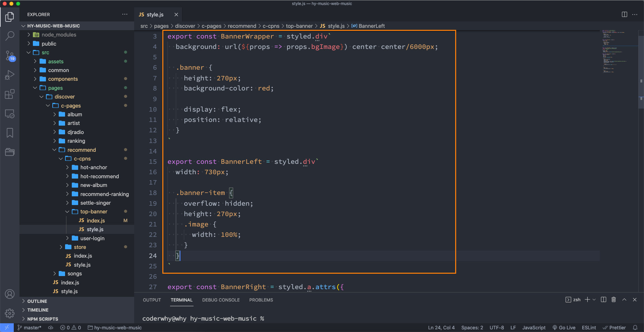
Task: Open the Search view in activity bar
Action: [10, 36]
